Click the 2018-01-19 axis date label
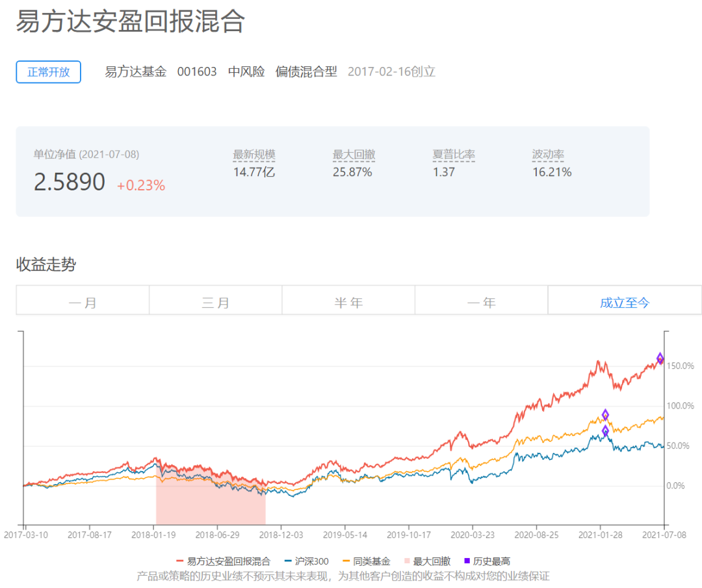702x588 pixels. (153, 535)
